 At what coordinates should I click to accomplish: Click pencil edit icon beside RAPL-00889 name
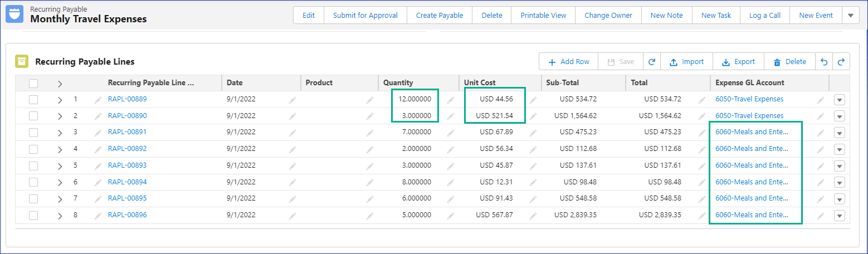(98, 100)
